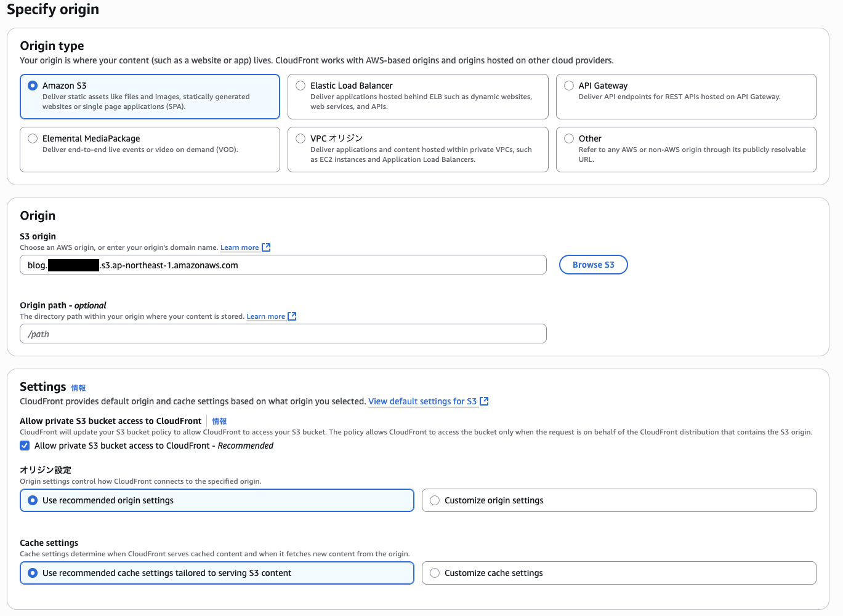Viewport: 843px width, 616px height.
Task: Open View default settings for S3
Action: pos(422,401)
